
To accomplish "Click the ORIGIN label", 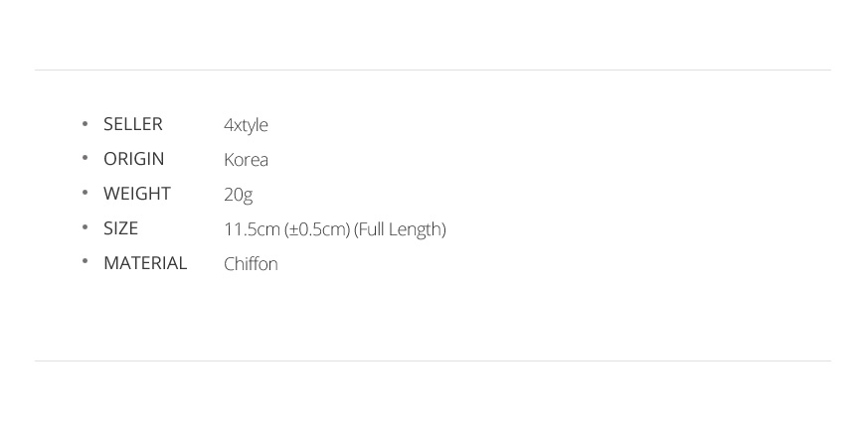I will tap(134, 159).
